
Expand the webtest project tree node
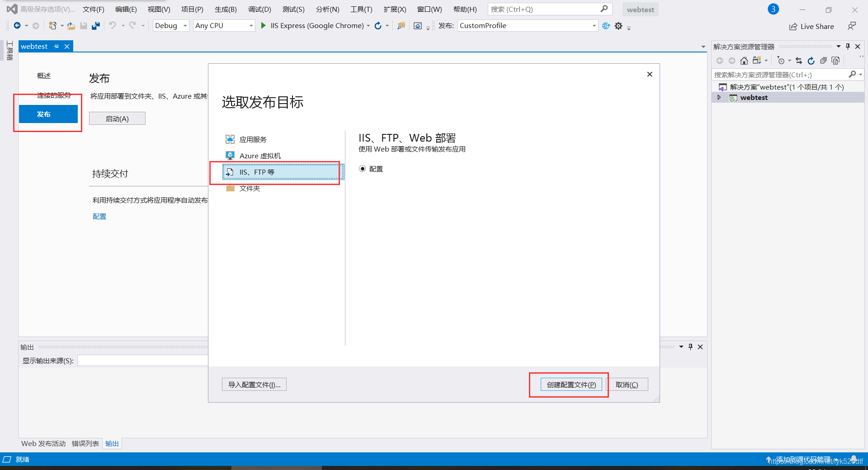[x=719, y=97]
